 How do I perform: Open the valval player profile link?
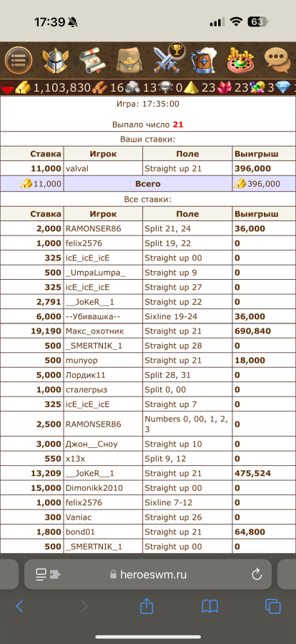tap(77, 168)
